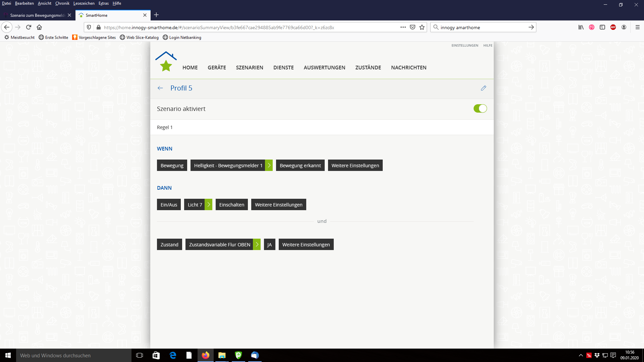Click the SmartHome house star logo
644x362 pixels.
click(x=166, y=62)
